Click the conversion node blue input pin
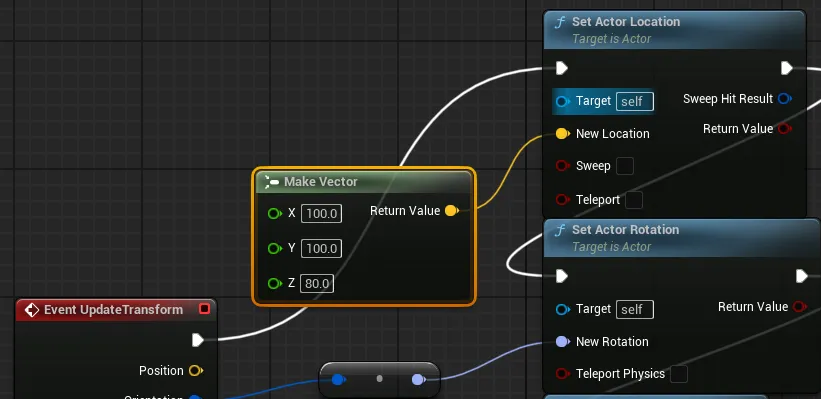The image size is (821, 399). (x=339, y=379)
